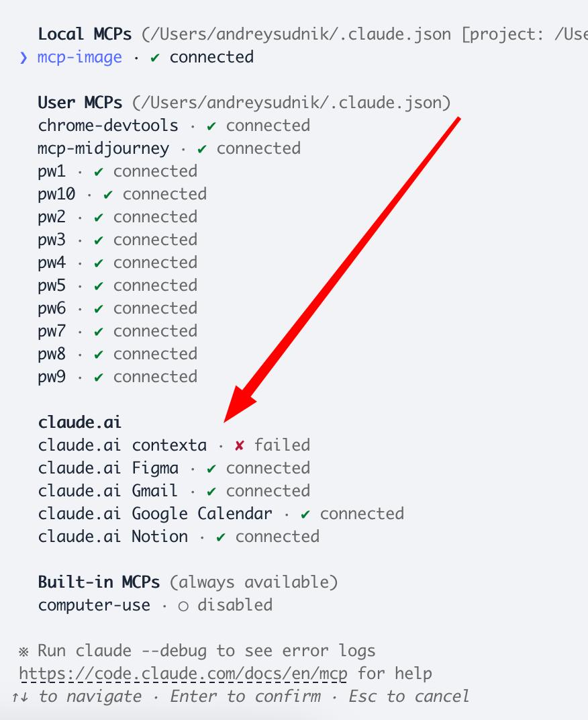The width and height of the screenshot is (588, 720).
Task: Select the pw5 server row
Action: click(x=52, y=285)
